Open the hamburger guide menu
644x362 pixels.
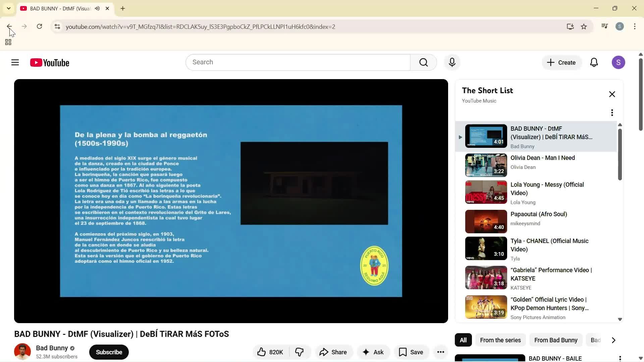tap(15, 62)
